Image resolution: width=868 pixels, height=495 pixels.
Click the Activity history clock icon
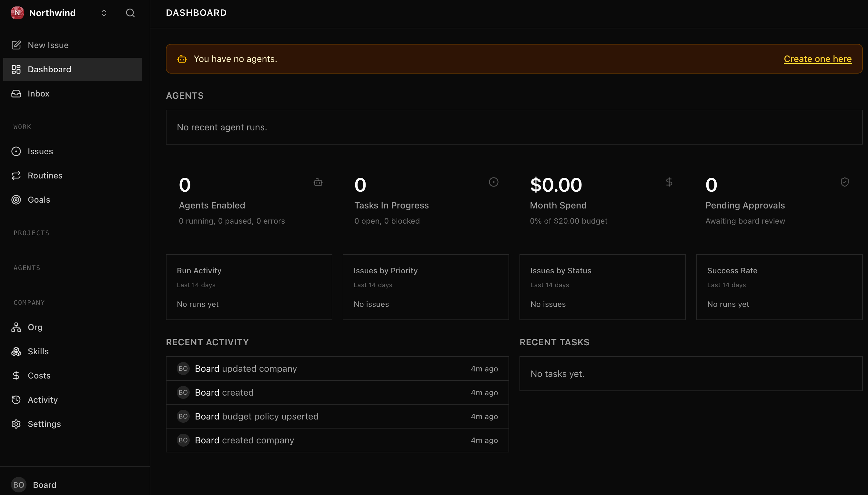[16, 399]
